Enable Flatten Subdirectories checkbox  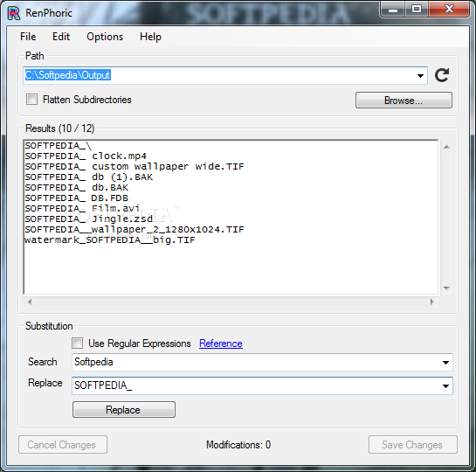point(31,100)
